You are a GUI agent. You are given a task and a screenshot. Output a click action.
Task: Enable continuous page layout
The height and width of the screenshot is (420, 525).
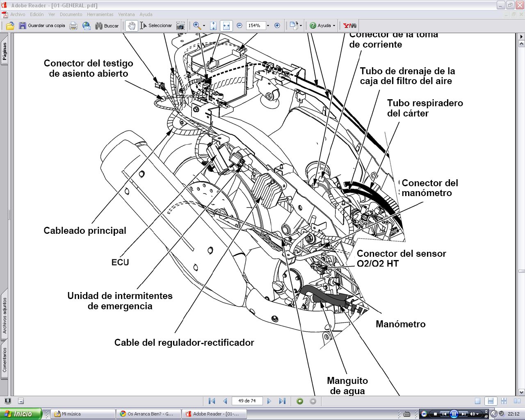pyautogui.click(x=490, y=401)
